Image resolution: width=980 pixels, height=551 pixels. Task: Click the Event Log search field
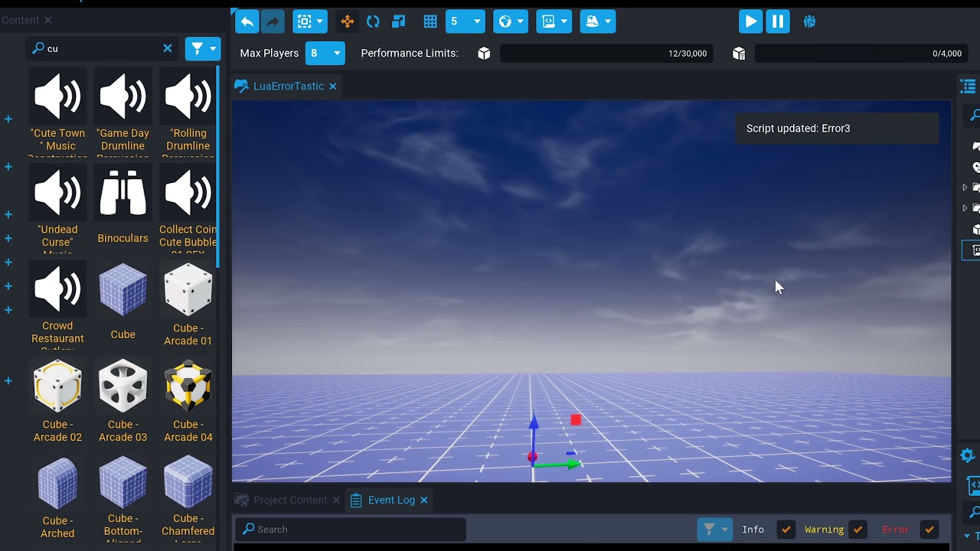(x=351, y=529)
